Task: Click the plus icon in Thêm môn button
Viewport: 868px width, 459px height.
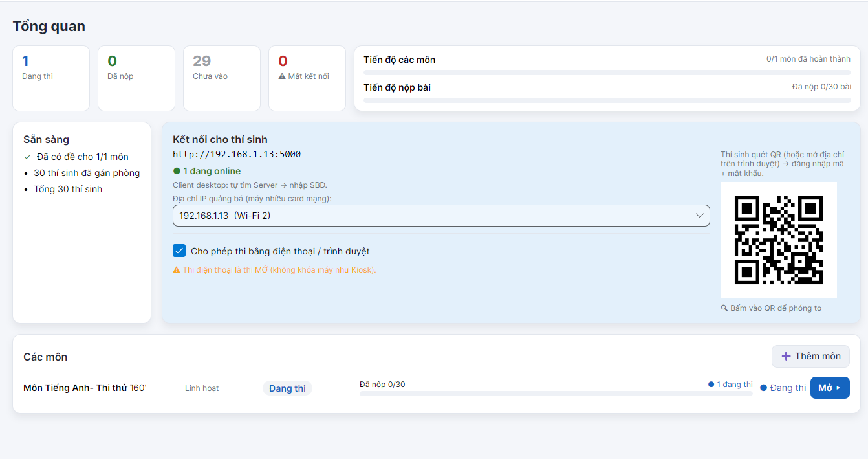Action: click(787, 356)
